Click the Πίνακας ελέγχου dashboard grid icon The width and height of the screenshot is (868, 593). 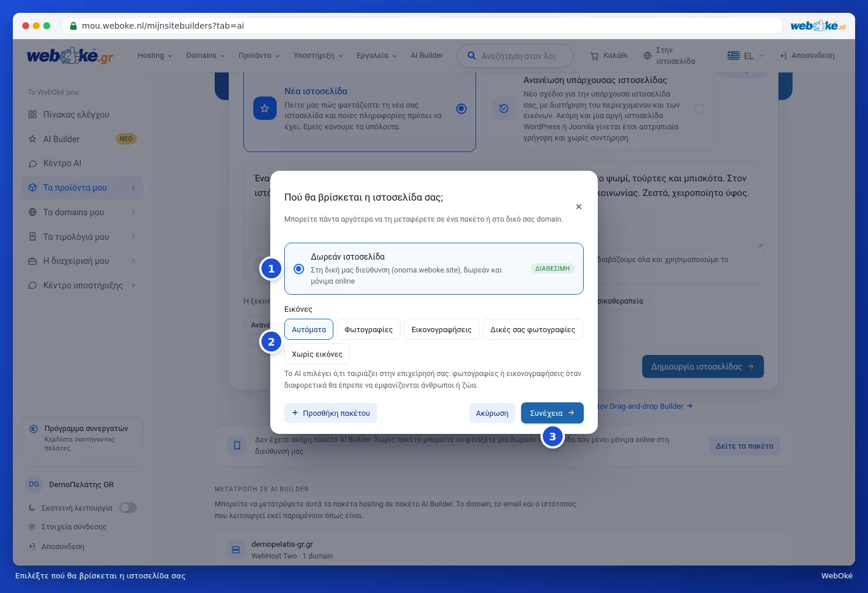pos(33,115)
